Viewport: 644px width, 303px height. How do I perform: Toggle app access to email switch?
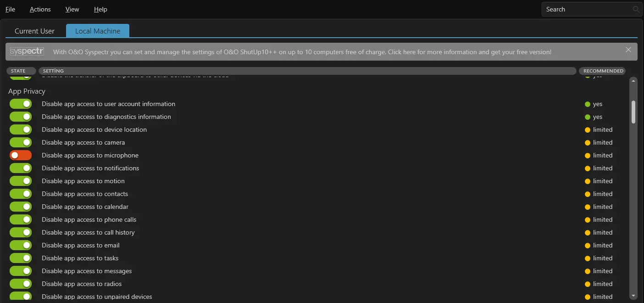click(x=21, y=245)
